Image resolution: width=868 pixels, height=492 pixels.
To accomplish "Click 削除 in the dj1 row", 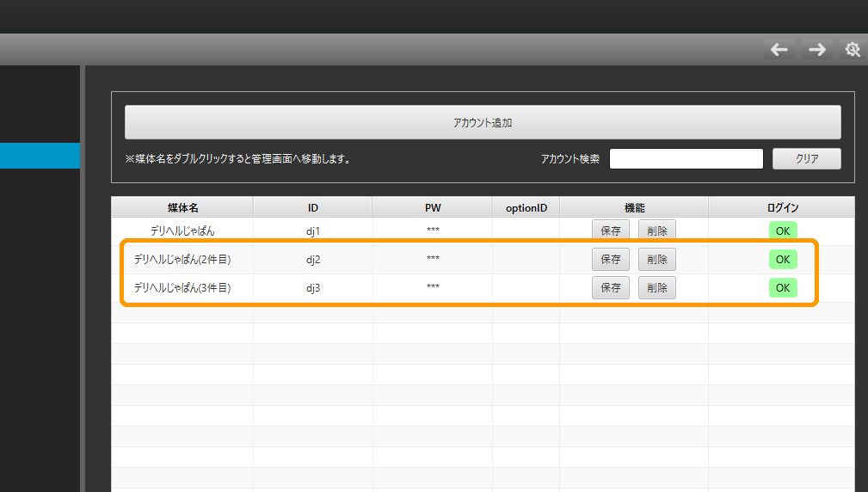I will 657,231.
